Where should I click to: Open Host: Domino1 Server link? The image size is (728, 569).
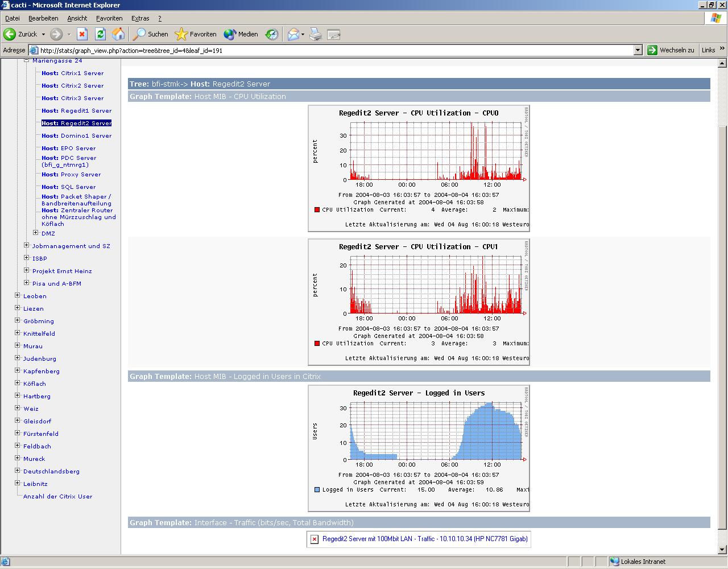76,135
